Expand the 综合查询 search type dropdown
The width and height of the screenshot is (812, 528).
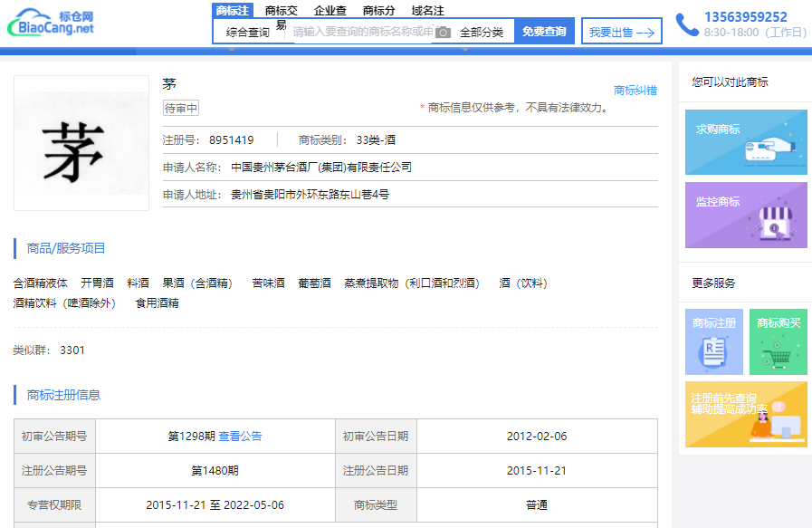coord(247,32)
